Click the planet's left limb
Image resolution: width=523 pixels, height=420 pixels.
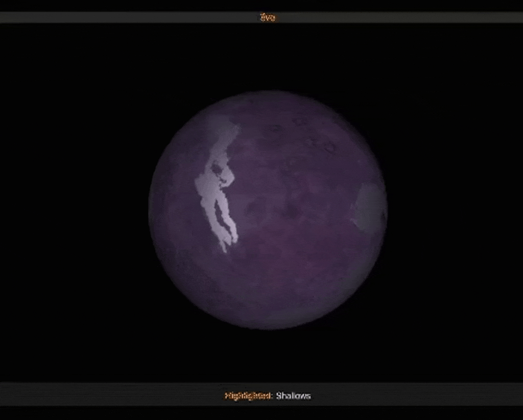[x=152, y=209]
